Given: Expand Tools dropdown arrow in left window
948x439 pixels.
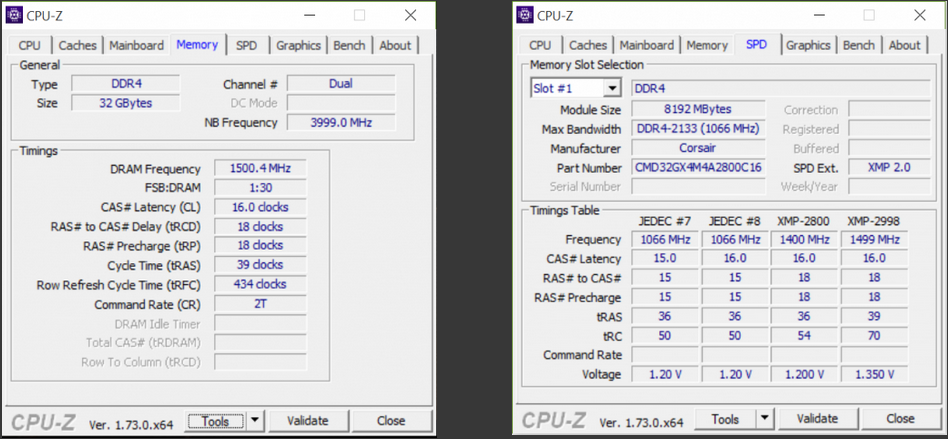Looking at the screenshot, I should coord(254,421).
